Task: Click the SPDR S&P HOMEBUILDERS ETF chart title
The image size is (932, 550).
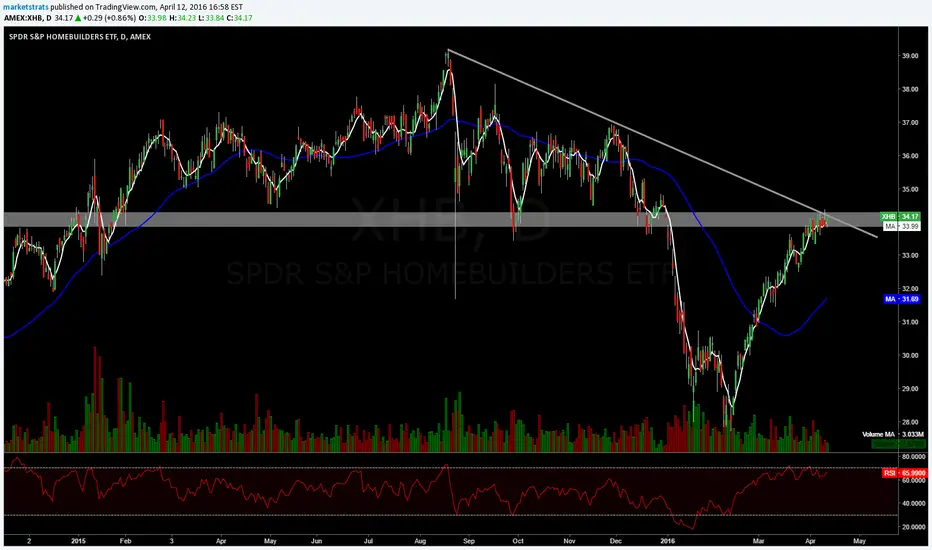Action: click(x=80, y=36)
